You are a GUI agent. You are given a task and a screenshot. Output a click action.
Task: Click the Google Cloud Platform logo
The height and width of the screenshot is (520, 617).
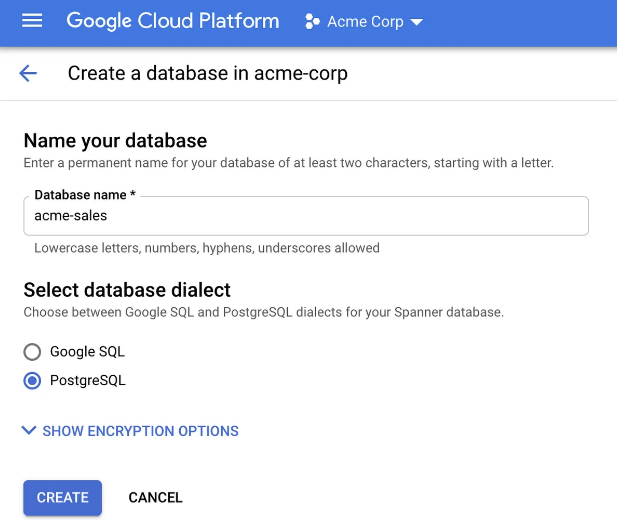coord(173,21)
